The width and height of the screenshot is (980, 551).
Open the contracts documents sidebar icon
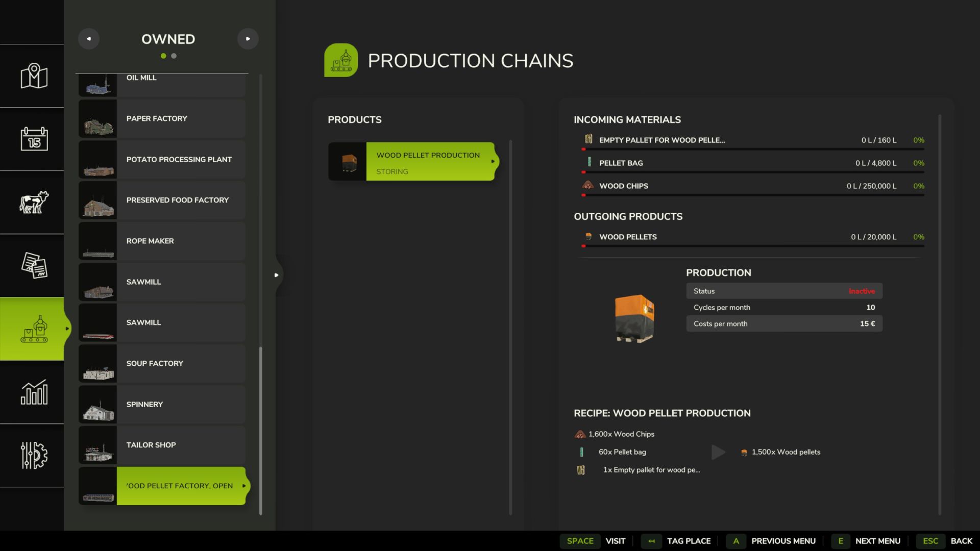click(x=34, y=265)
